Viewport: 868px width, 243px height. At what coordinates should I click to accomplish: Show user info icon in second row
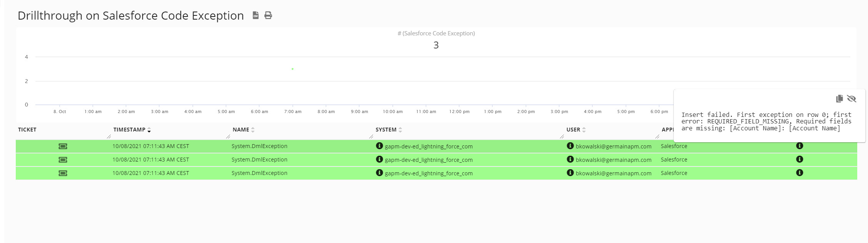570,159
